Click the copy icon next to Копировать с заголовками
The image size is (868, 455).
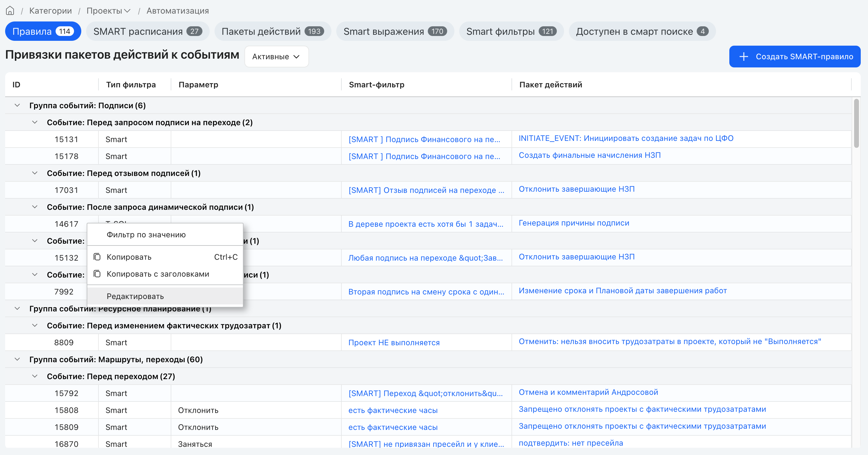97,274
